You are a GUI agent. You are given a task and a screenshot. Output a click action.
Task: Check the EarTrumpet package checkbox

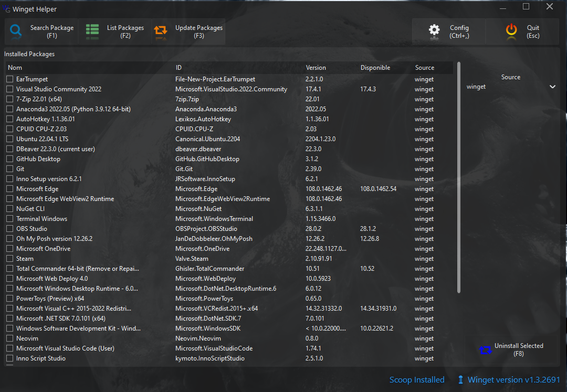click(10, 79)
